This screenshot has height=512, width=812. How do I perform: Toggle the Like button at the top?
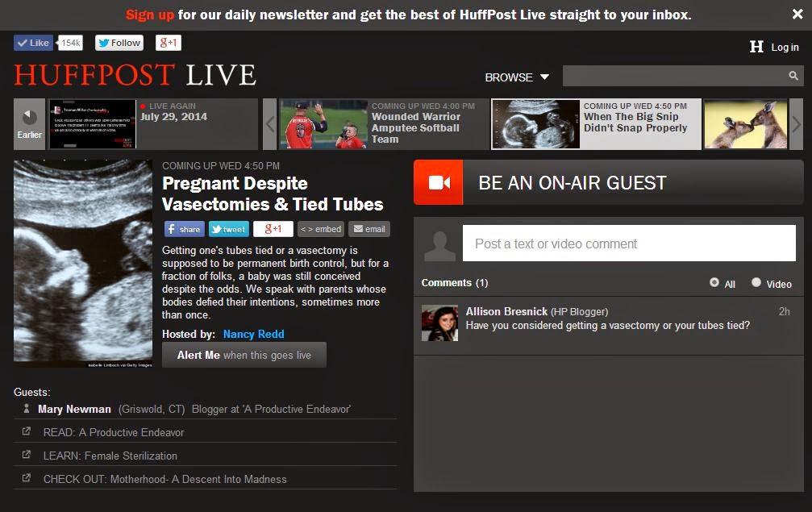pos(32,42)
